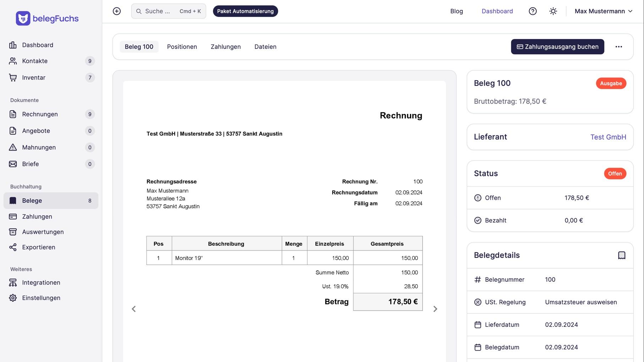Click the Inventar shopping cart icon

pos(13,77)
